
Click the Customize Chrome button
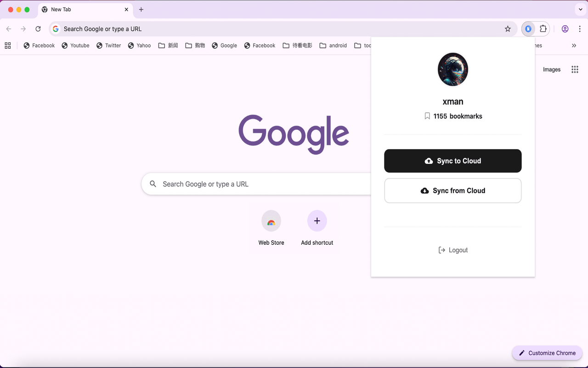tap(547, 353)
